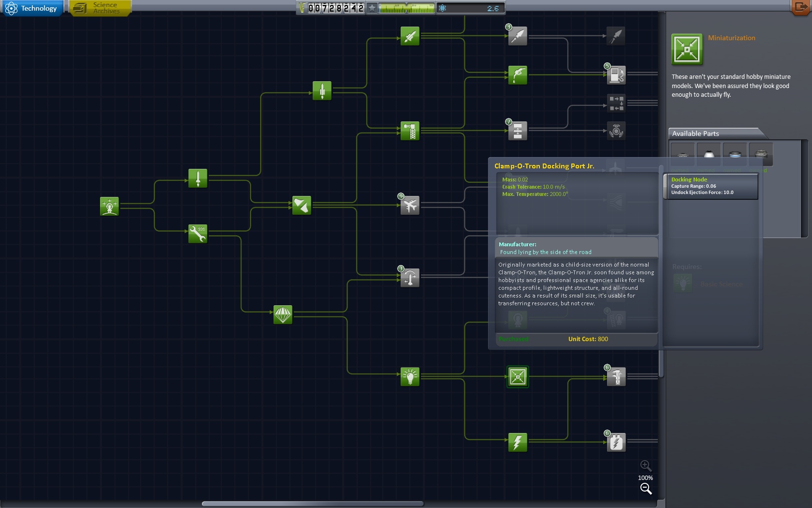Select the Advanced Rocketry node
The width and height of the screenshot is (812, 508).
click(x=410, y=36)
